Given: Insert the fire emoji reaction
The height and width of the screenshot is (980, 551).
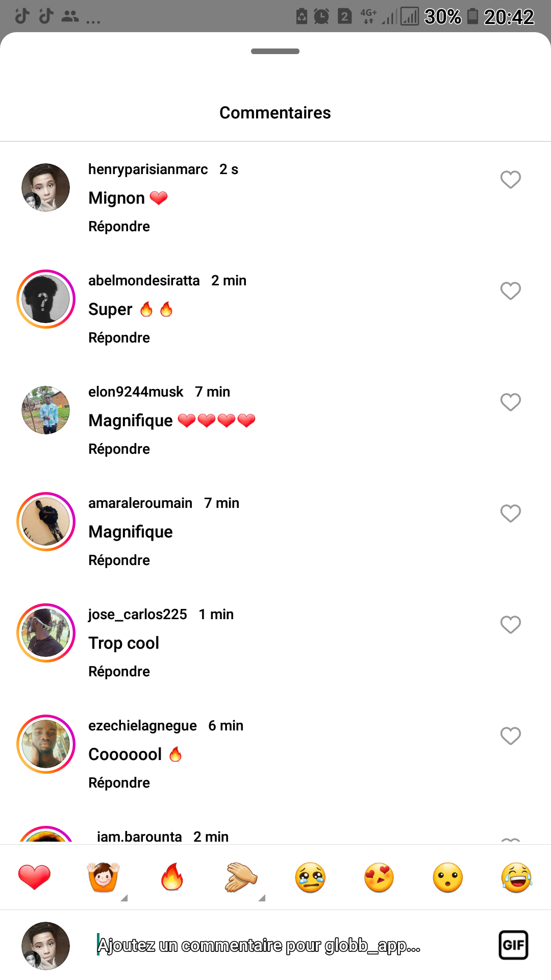Looking at the screenshot, I should (x=172, y=877).
